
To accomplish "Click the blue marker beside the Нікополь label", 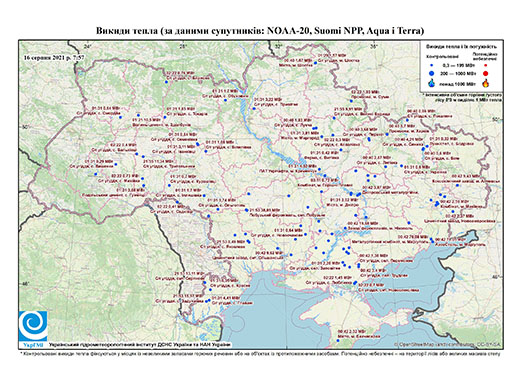I will point(346,228).
